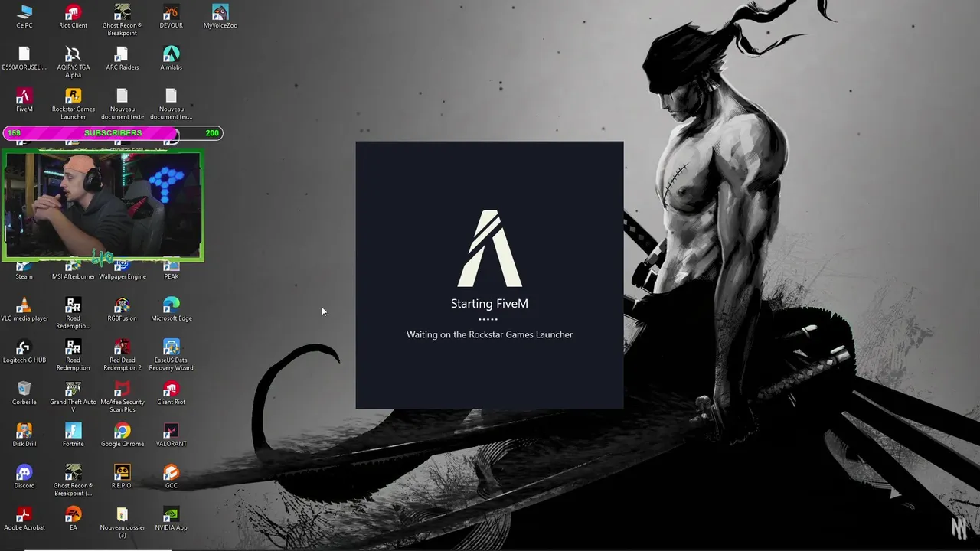
Task: Open the Disk Drill desktop shortcut
Action: [24, 435]
